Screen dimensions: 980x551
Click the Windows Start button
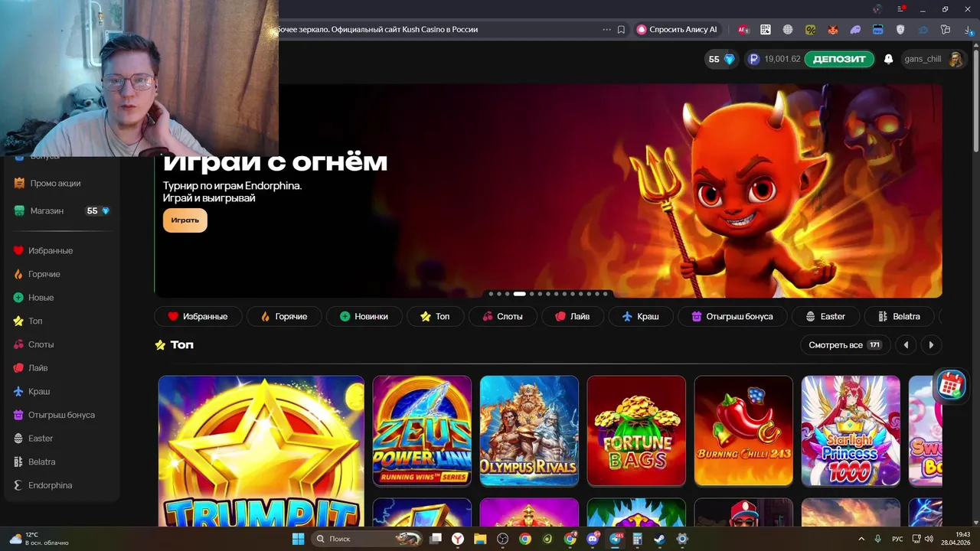pyautogui.click(x=299, y=539)
